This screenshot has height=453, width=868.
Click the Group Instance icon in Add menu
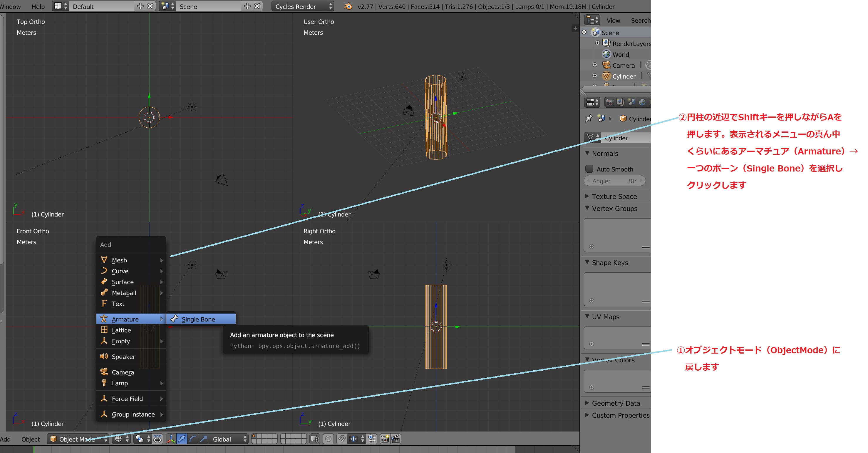[x=104, y=414]
